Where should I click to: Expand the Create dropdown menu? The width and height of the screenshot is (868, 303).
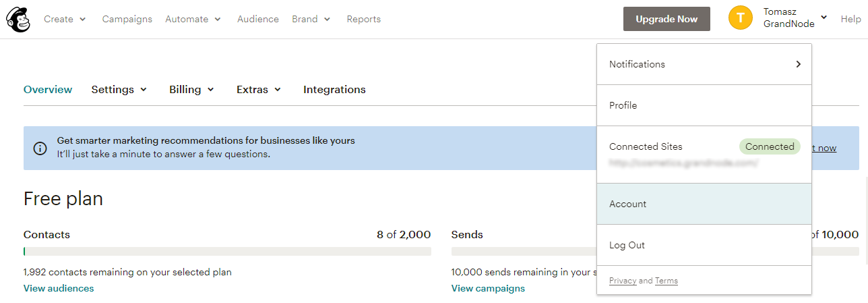point(65,19)
